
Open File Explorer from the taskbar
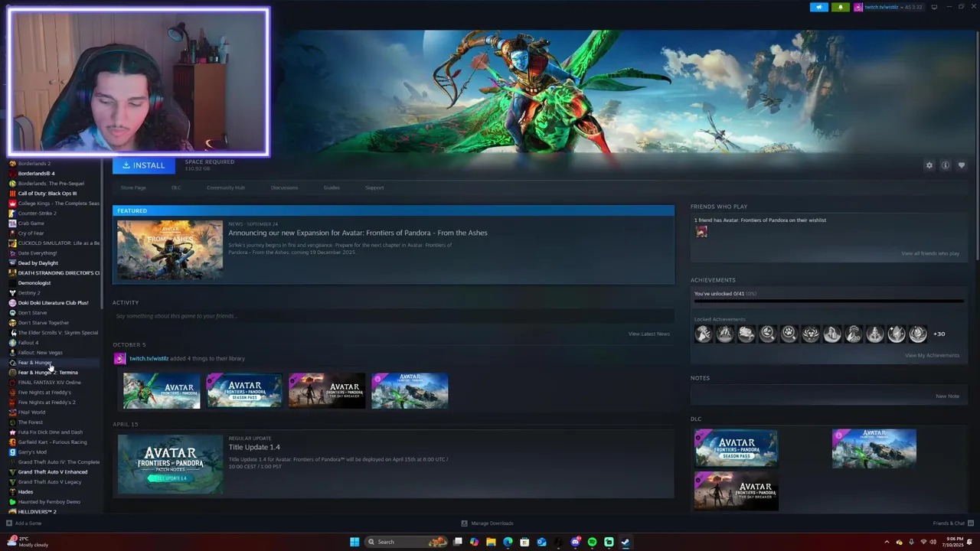(x=491, y=542)
